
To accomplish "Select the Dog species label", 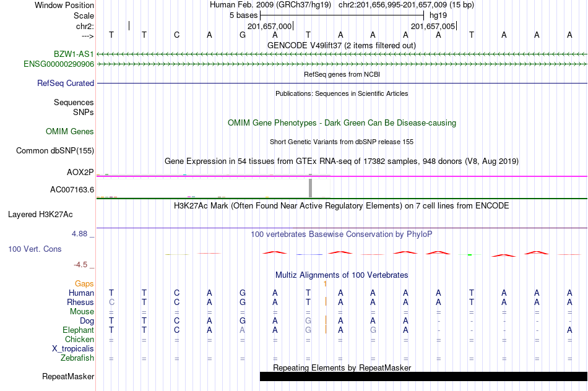I will pyautogui.click(x=87, y=321).
